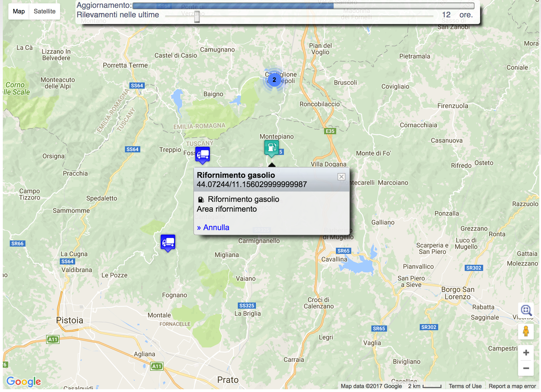Click Report a map error

512,386
